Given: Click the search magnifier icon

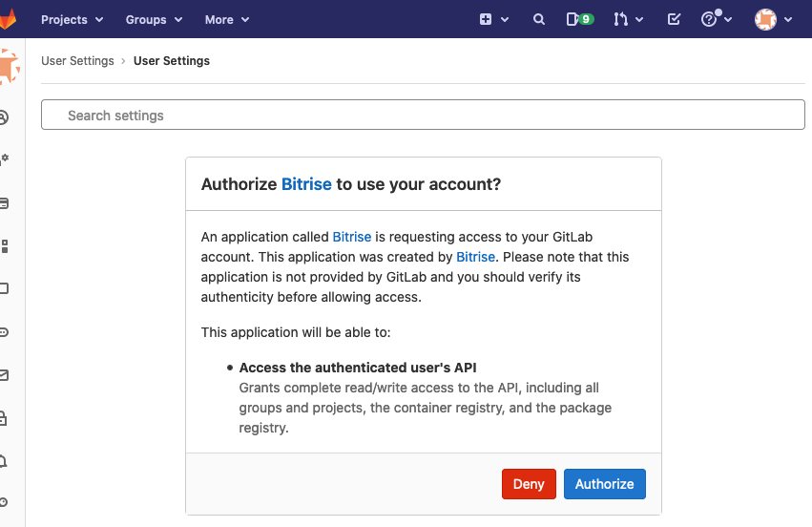Looking at the screenshot, I should (x=538, y=20).
